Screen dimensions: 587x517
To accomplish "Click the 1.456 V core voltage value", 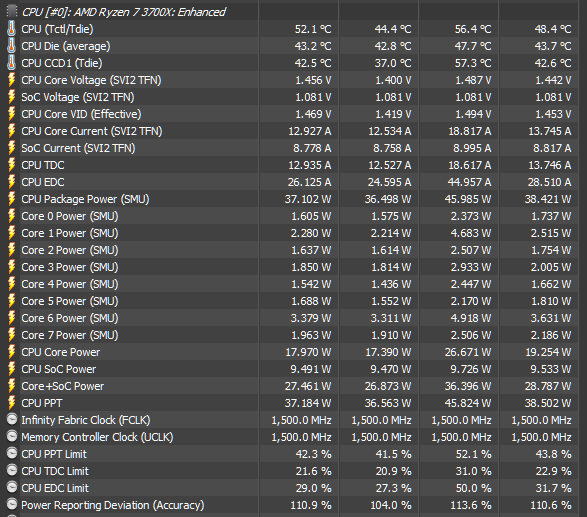I will coord(313,80).
